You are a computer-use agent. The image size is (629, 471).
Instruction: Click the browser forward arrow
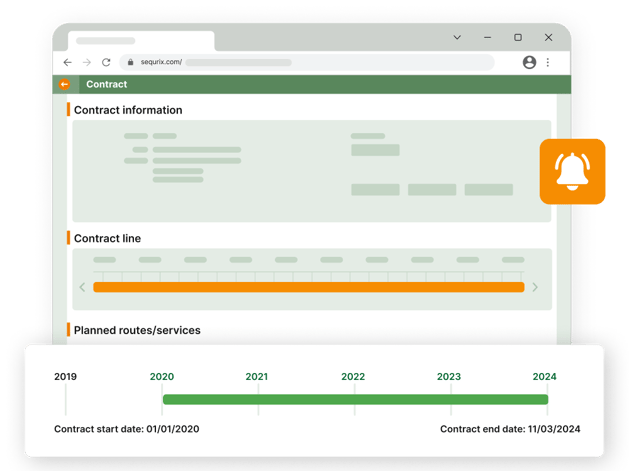87,62
